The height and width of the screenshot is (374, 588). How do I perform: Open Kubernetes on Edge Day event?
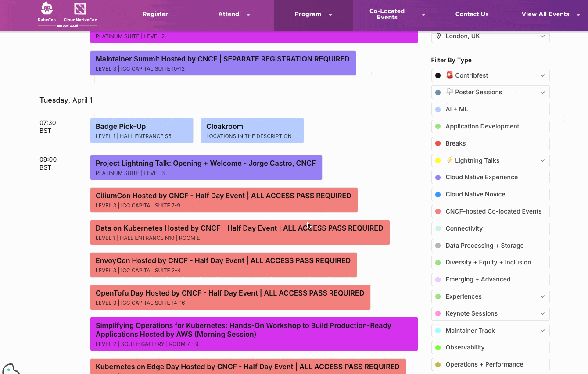coord(248,367)
